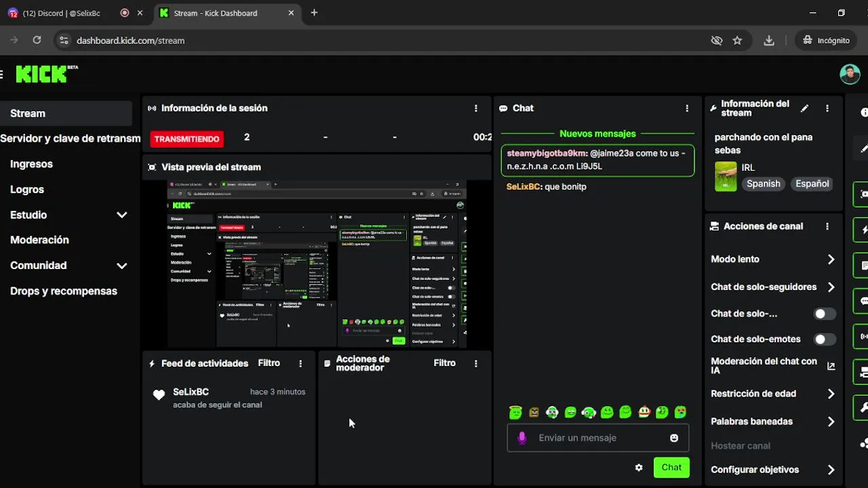Screen dimensions: 868x488
Task: Click the browser address bar URL
Action: coord(131,41)
